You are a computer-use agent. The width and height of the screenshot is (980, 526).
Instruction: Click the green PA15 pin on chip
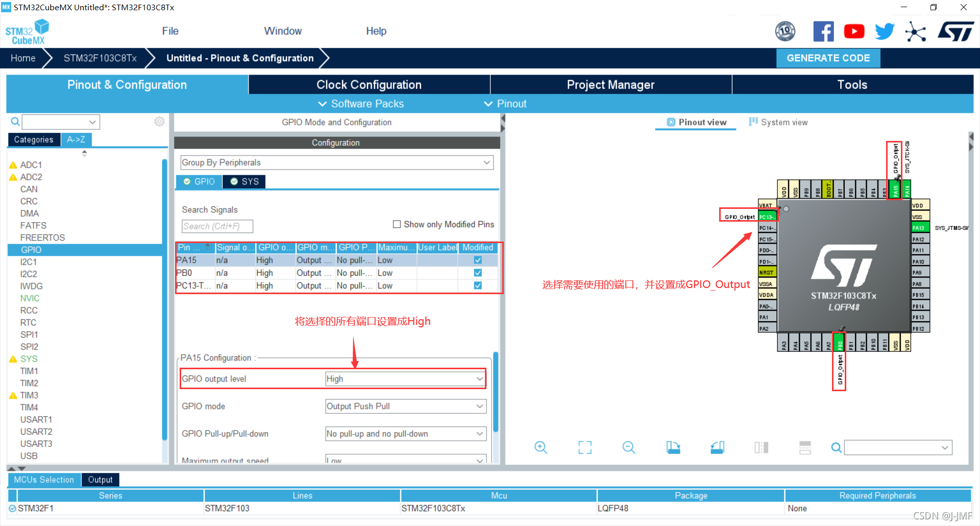895,189
